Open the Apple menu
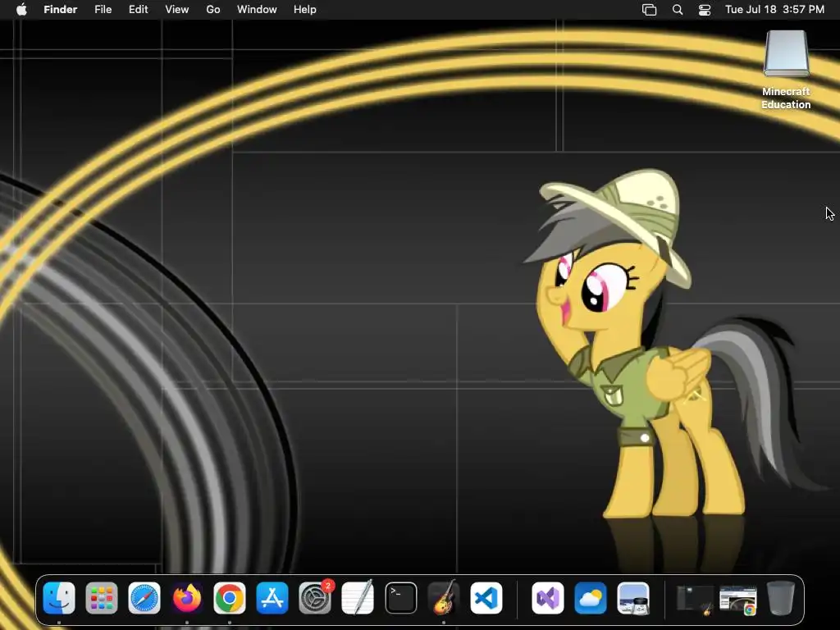 click(x=21, y=10)
